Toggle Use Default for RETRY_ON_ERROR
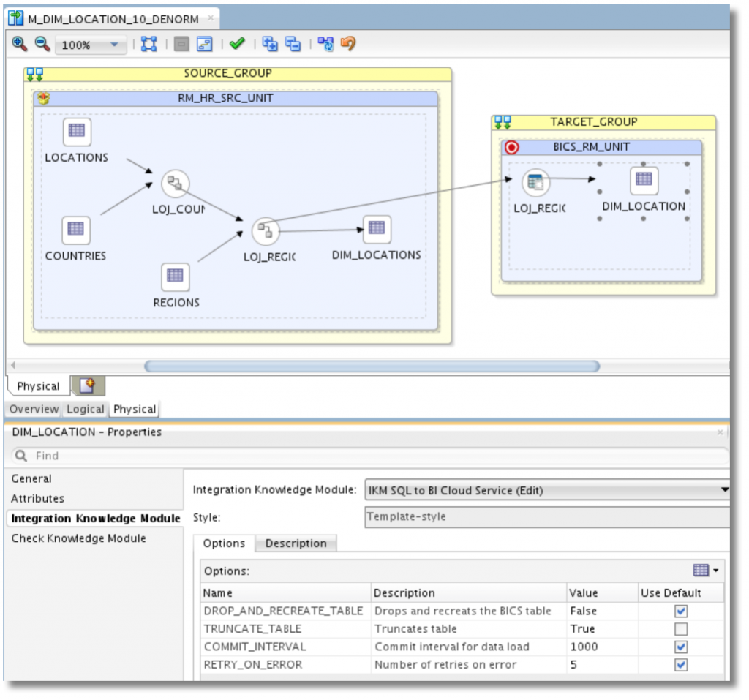This screenshot has width=749, height=700. (681, 665)
